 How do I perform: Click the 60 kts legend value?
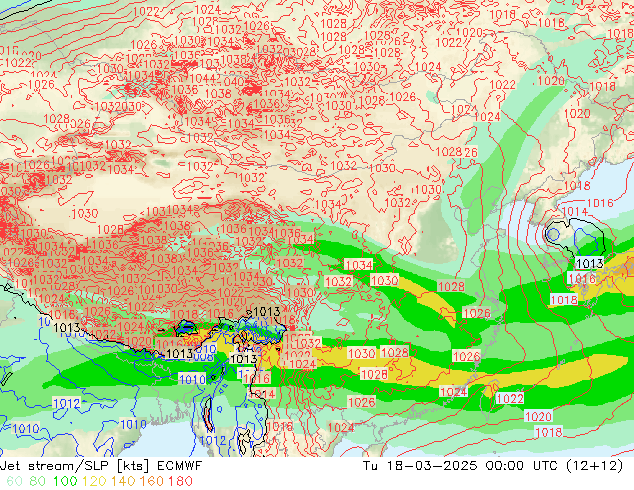click(x=15, y=481)
